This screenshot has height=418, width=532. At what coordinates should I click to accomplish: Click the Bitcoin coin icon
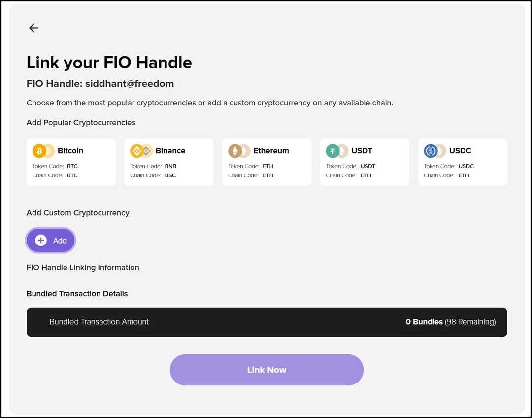[x=40, y=151]
